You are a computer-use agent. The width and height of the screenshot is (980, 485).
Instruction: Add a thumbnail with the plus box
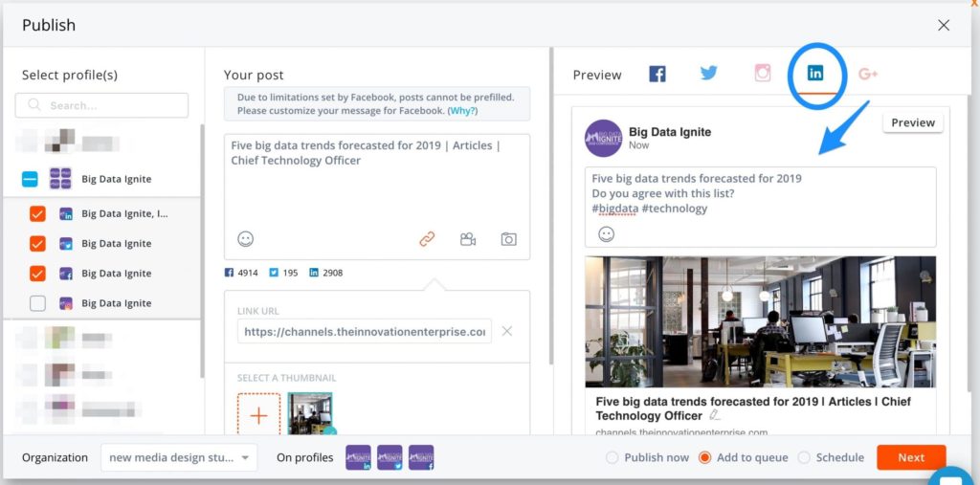(258, 415)
